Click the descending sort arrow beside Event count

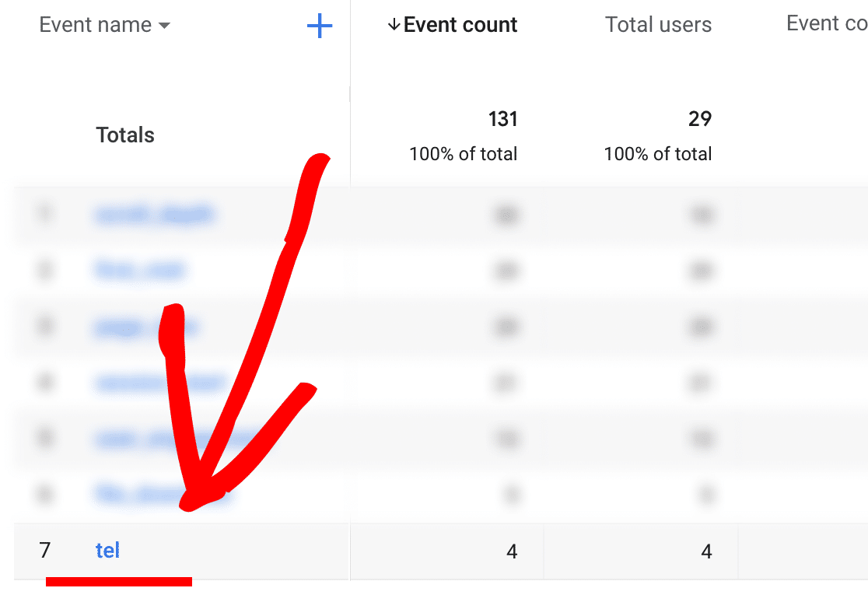(394, 24)
